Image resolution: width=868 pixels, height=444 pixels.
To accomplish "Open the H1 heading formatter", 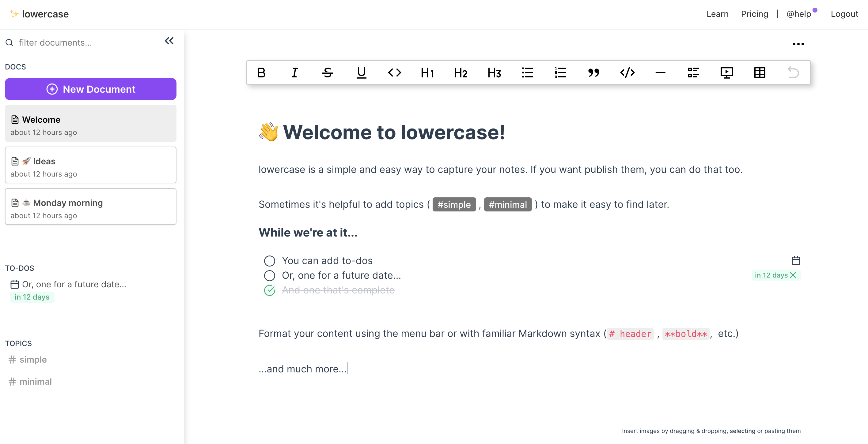I will pos(427,72).
